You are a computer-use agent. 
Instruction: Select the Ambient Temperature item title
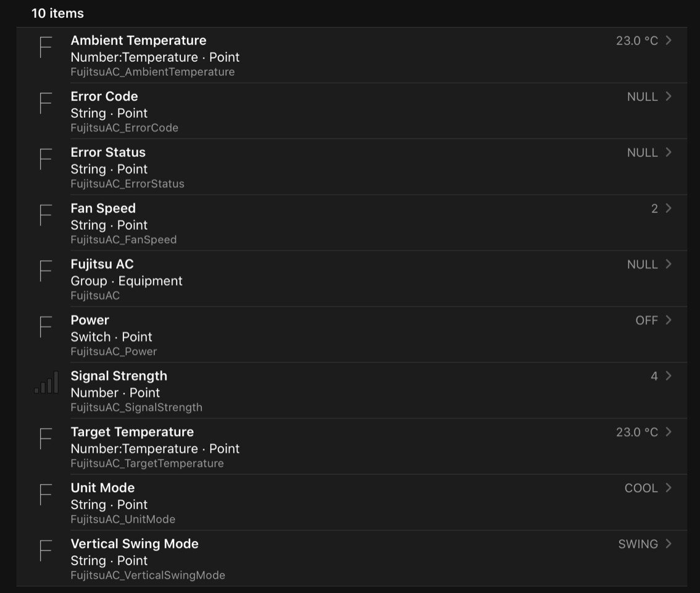(138, 40)
